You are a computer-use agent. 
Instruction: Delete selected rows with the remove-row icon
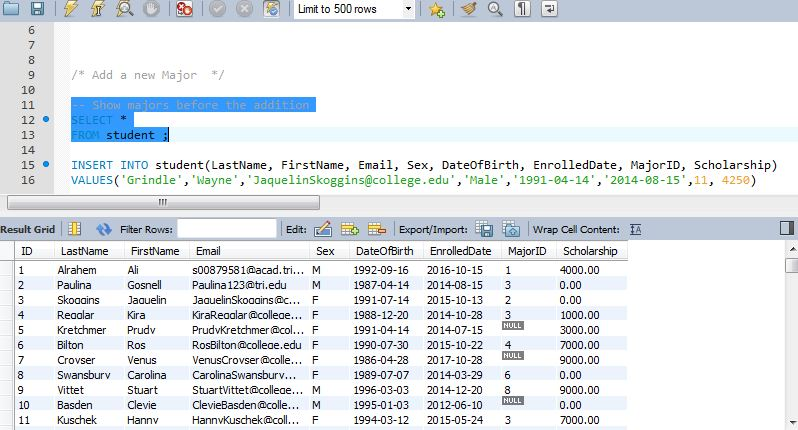pyautogui.click(x=377, y=229)
